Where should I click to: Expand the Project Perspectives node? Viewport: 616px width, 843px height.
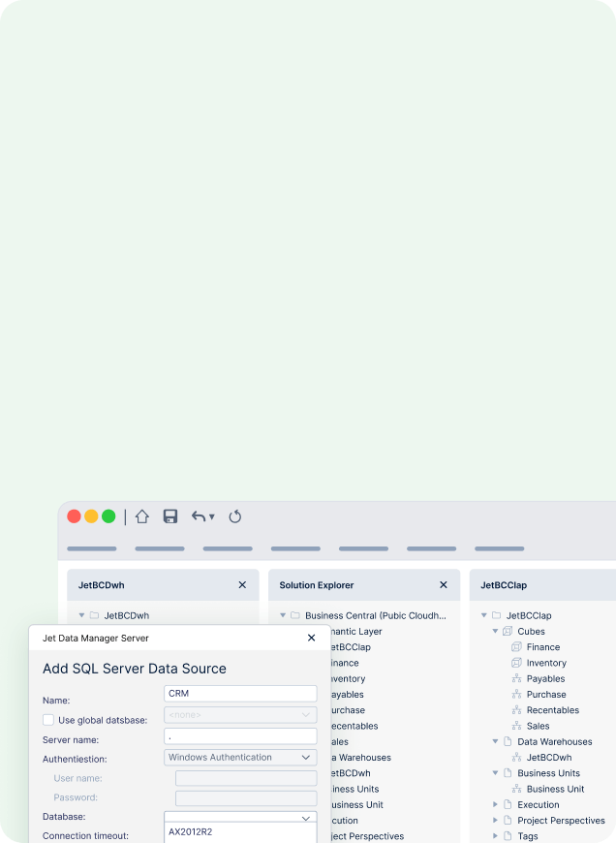click(x=495, y=821)
